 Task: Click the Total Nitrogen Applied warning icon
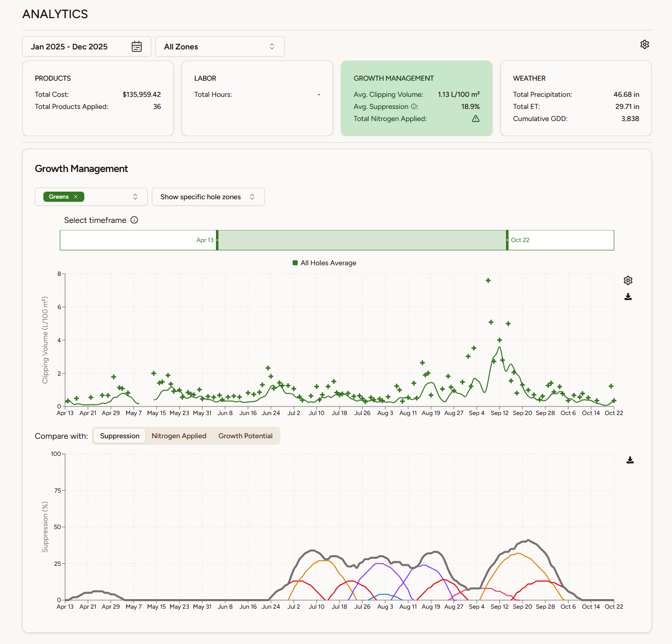click(475, 119)
